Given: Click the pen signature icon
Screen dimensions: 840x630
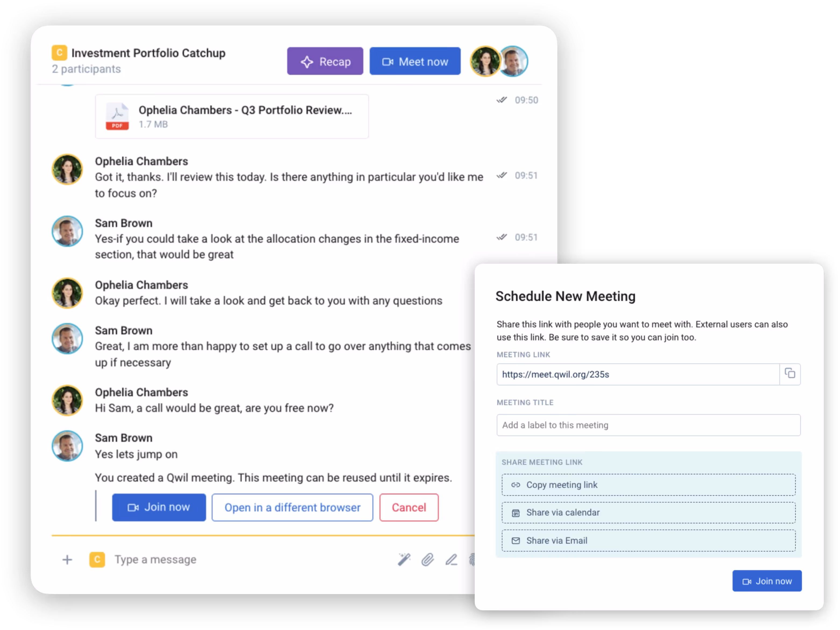Looking at the screenshot, I should tap(451, 559).
